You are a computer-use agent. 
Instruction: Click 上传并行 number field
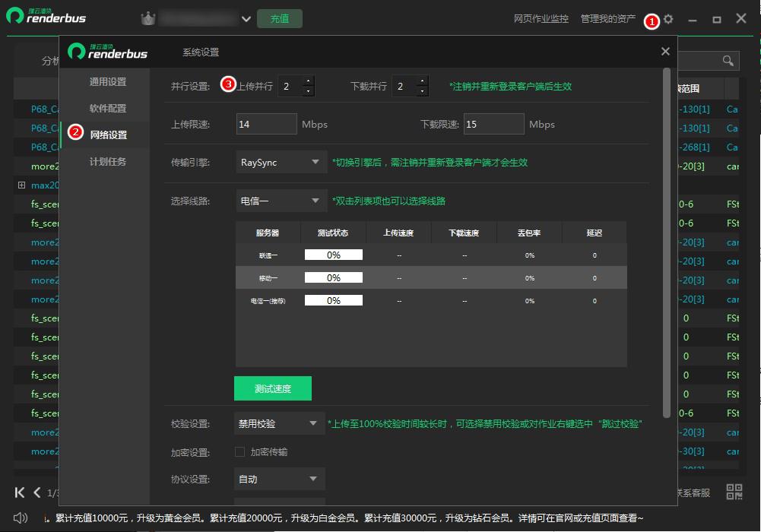click(x=290, y=87)
